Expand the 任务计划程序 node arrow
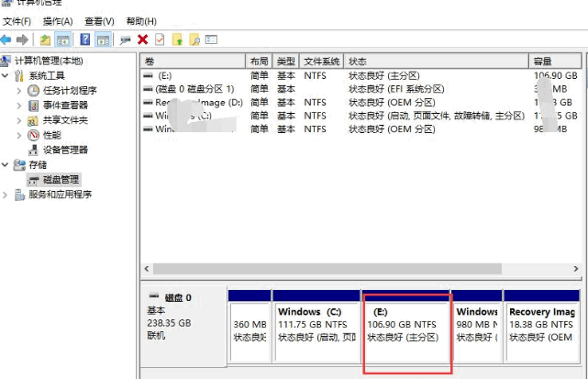This screenshot has height=379, width=588. tap(20, 91)
